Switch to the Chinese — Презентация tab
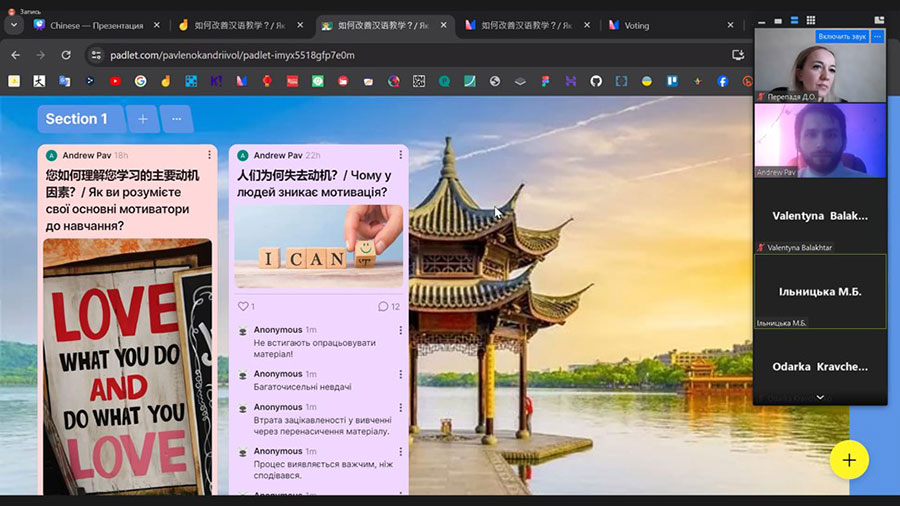This screenshot has width=900, height=506. (96, 25)
